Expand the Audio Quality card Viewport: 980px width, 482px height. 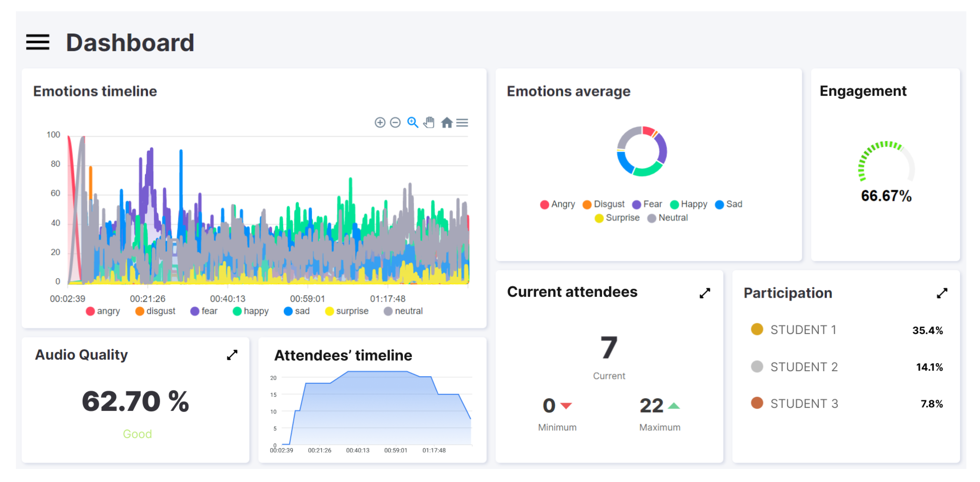(232, 355)
